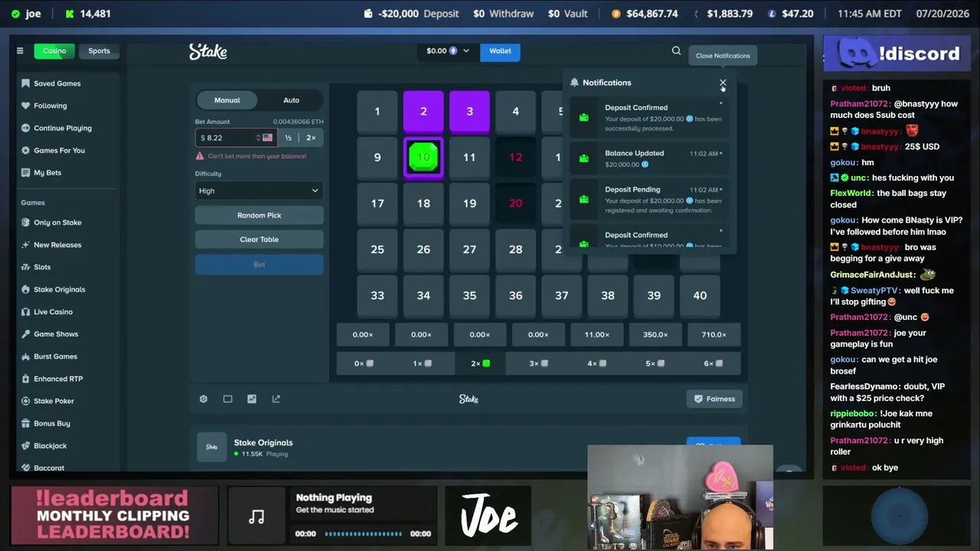Click the Clear Table button
Image resolution: width=980 pixels, height=551 pixels.
click(x=260, y=240)
